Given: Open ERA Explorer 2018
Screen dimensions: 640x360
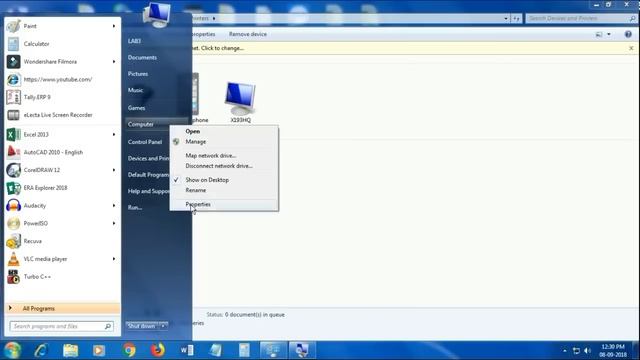Looking at the screenshot, I should 62,188.
